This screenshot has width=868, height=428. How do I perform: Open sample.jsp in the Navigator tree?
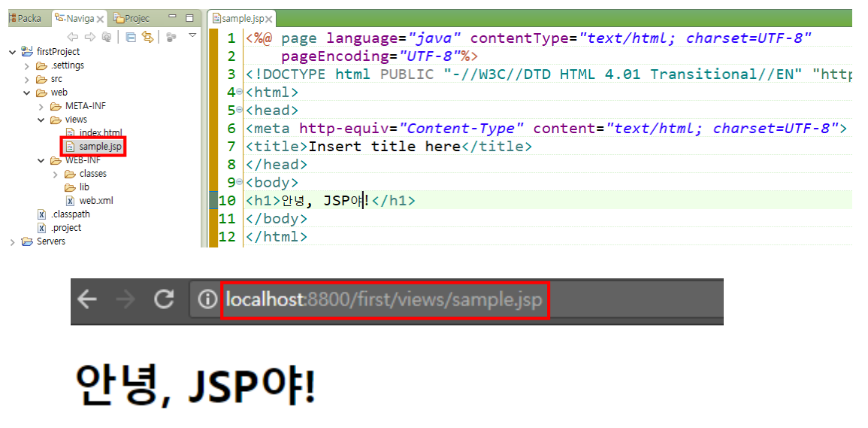pos(100,147)
